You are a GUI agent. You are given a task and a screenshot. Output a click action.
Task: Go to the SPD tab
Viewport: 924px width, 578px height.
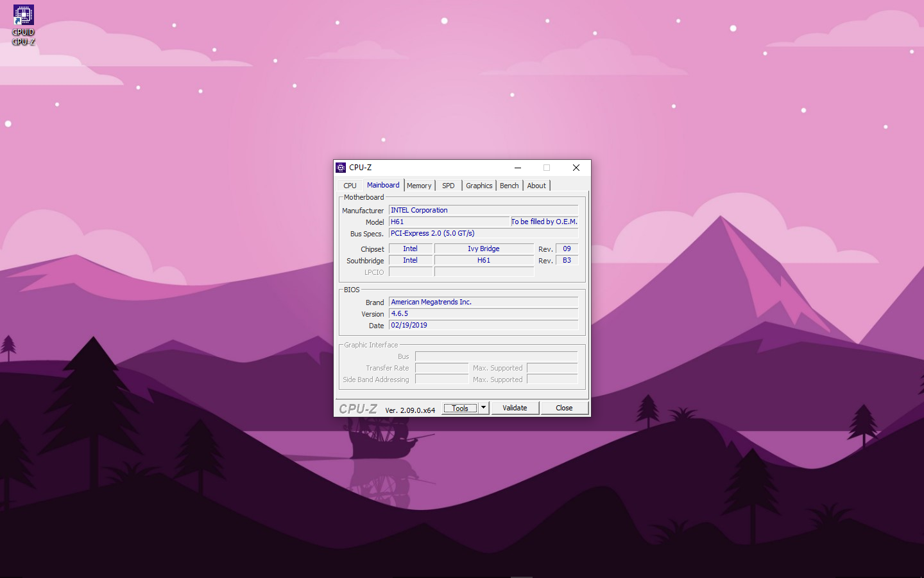click(x=449, y=186)
